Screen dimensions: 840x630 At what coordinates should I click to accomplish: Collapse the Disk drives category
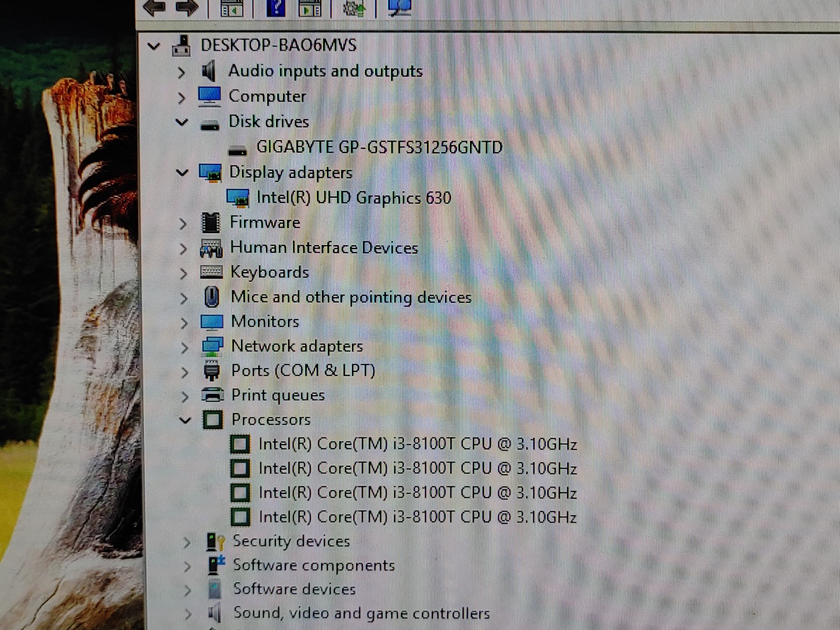click(182, 123)
